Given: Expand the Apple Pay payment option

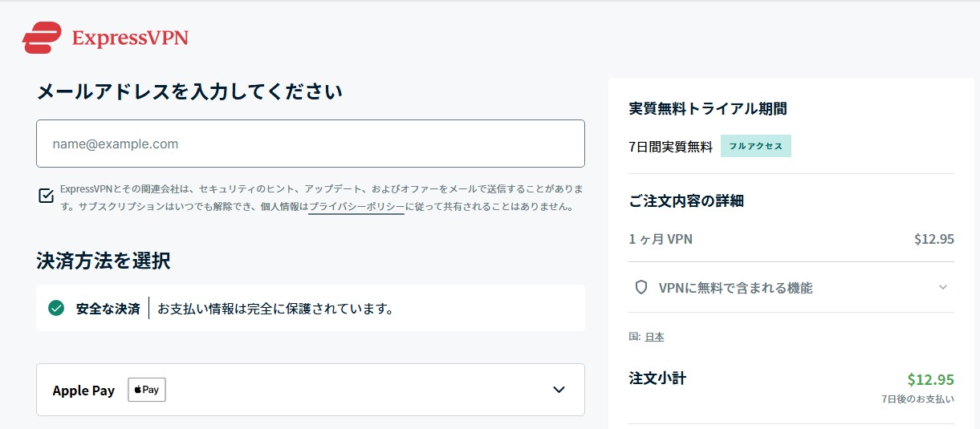Looking at the screenshot, I should pyautogui.click(x=311, y=390).
